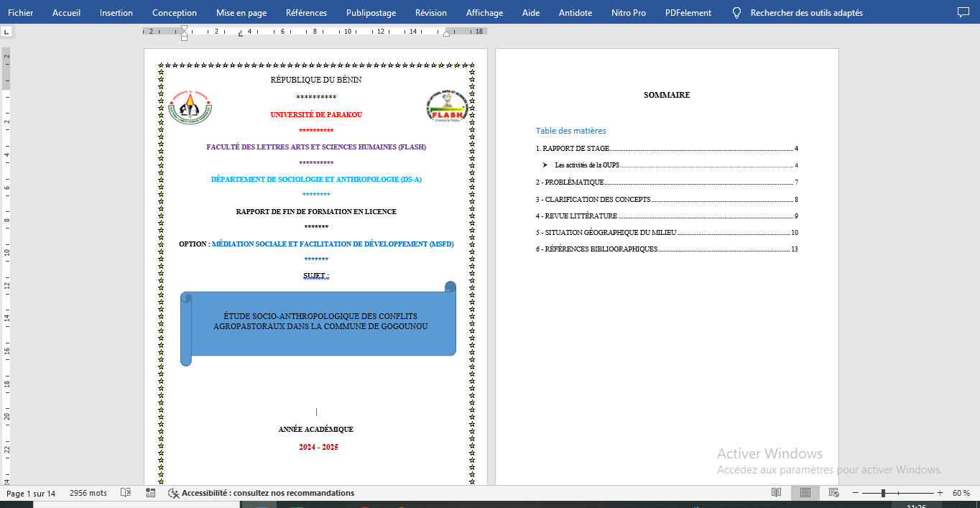Follow the 3 - CLARIFICATION DES CONCEPTS entry

pyautogui.click(x=667, y=200)
